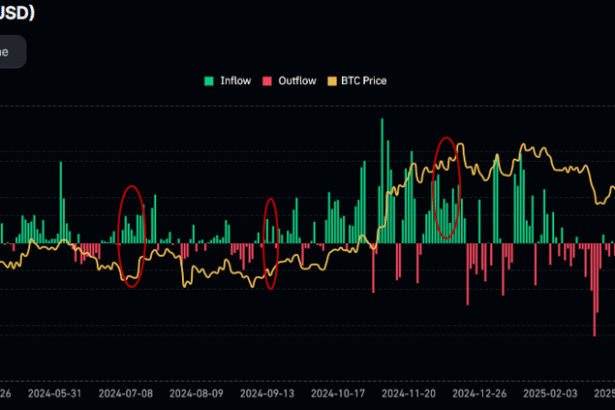Viewport: 615px width, 410px height.
Task: Hide the Outflow series via legend label
Action: pyautogui.click(x=295, y=81)
